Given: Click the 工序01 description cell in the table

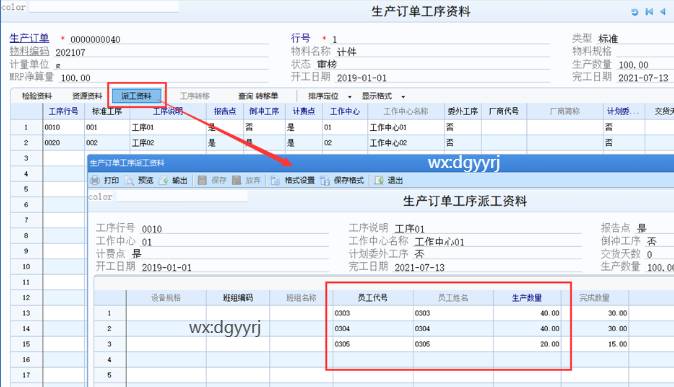Looking at the screenshot, I should coord(168,127).
